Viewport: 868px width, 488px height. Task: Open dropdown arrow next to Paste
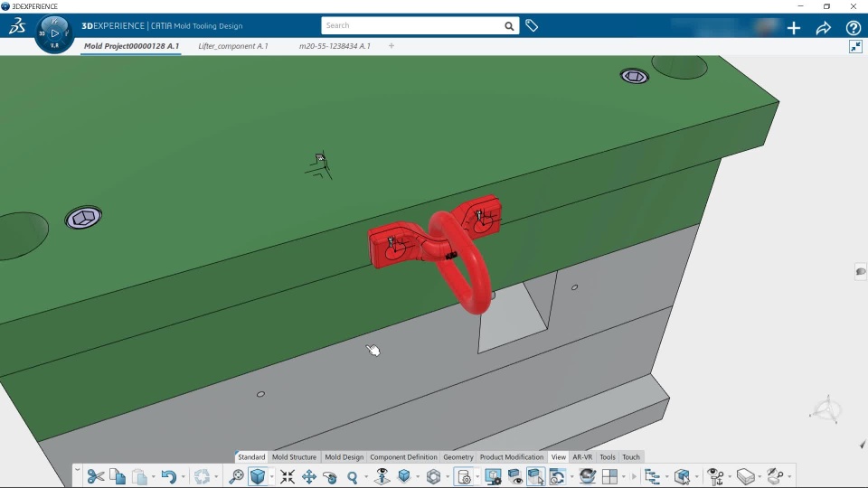click(154, 477)
